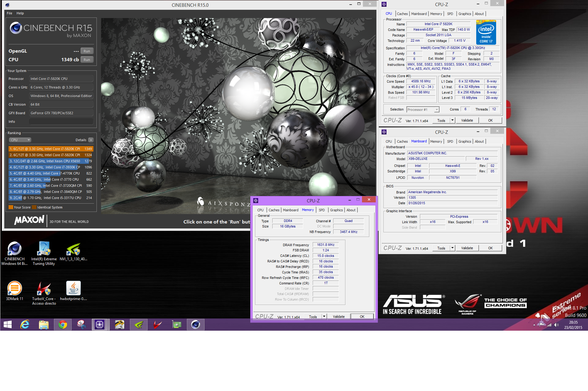This screenshot has height=391, width=588.
Task: Show hidden system tray icons
Action: (x=534, y=325)
